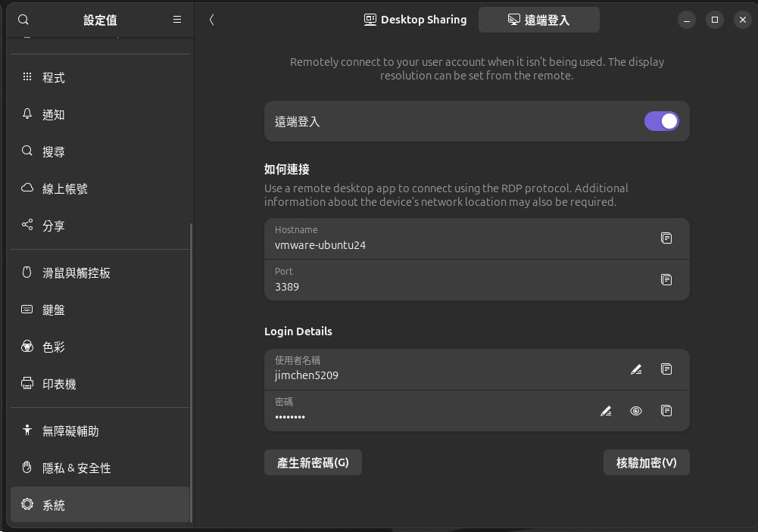
Task: Click the 產生新密碼 button
Action: pyautogui.click(x=313, y=462)
